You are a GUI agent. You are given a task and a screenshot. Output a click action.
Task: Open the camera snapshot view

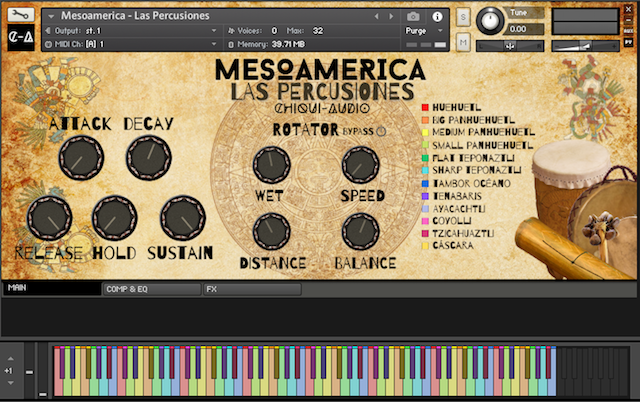413,17
